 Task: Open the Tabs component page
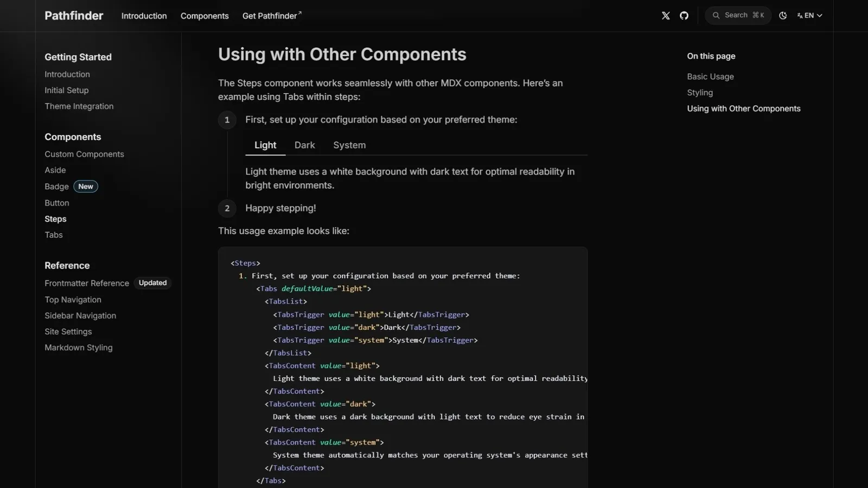(54, 235)
